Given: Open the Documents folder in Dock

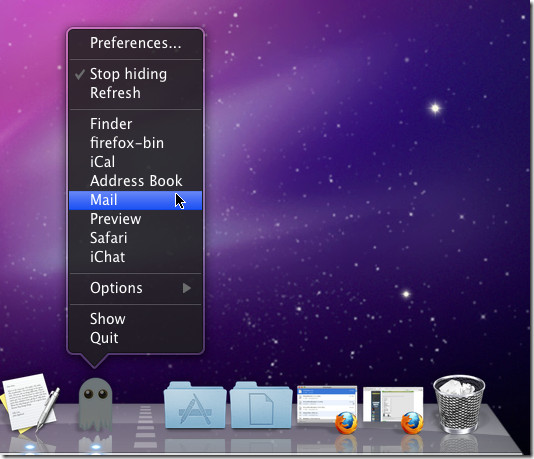Looking at the screenshot, I should pyautogui.click(x=261, y=405).
